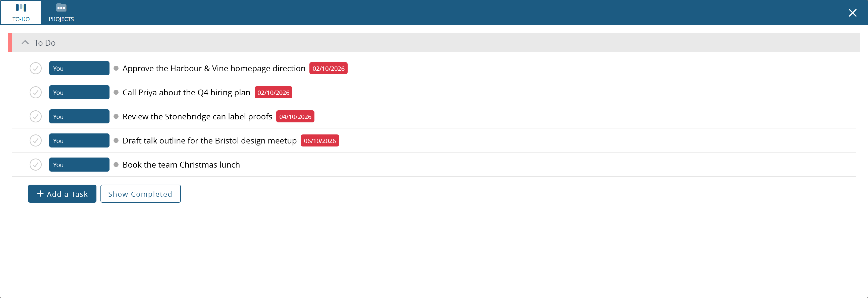The width and height of the screenshot is (868, 298).
Task: Click priority dot for Harbour & Vine task
Action: coord(116,68)
